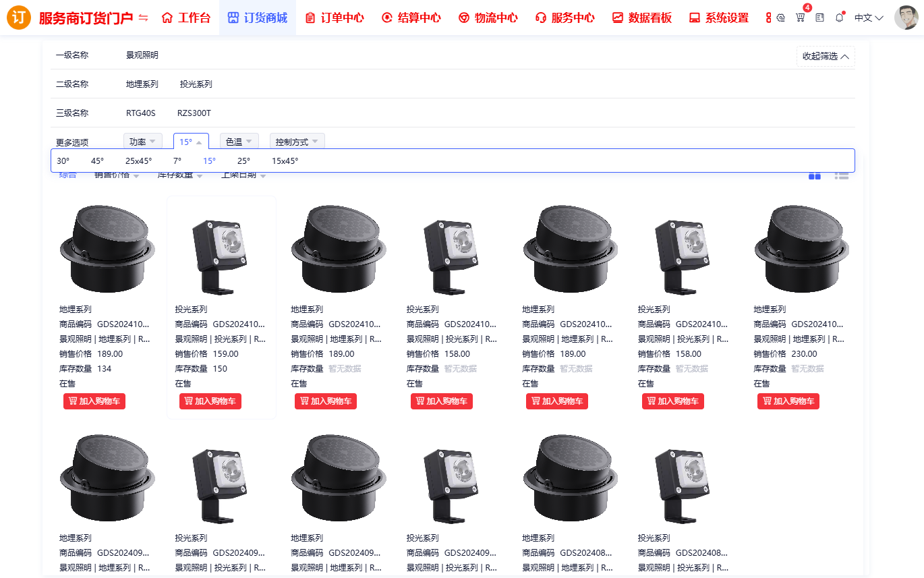The image size is (924, 578).
Task: Open the notification bell
Action: 840,18
